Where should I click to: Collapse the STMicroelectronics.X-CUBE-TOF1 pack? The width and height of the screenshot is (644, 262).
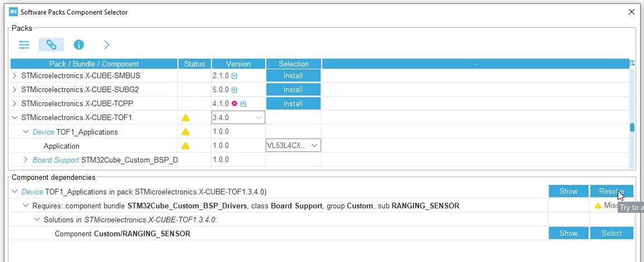(x=15, y=118)
